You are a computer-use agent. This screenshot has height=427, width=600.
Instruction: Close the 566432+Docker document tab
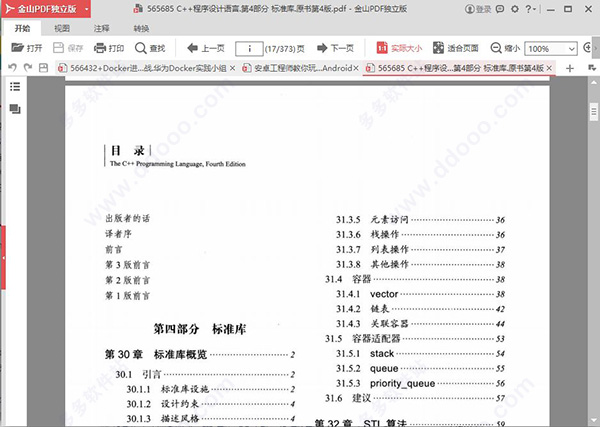coord(232,68)
